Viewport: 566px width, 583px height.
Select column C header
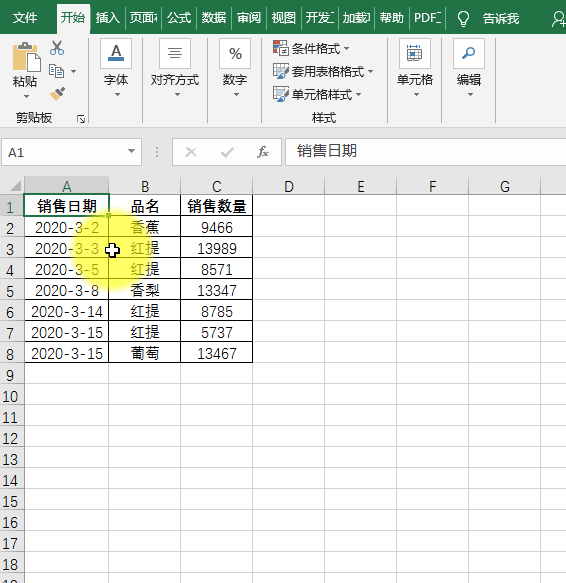tap(217, 186)
